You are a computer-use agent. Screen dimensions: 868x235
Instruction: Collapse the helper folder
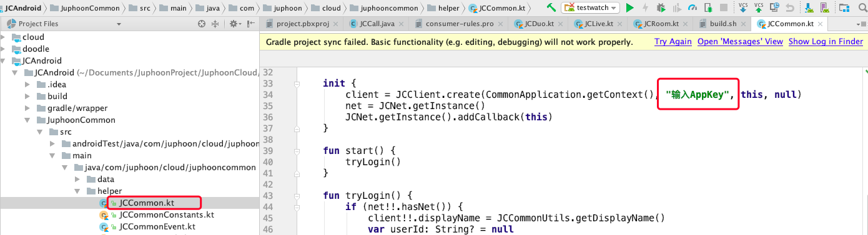[77, 191]
